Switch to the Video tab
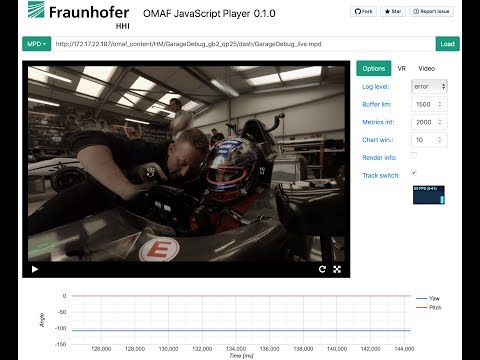Image resolution: width=480 pixels, height=360 pixels. 426,68
